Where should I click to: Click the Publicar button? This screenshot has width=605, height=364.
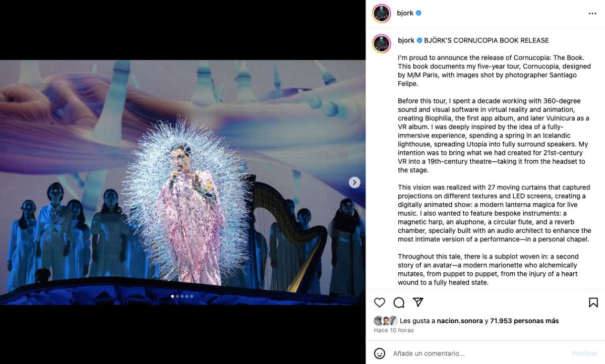pos(585,353)
